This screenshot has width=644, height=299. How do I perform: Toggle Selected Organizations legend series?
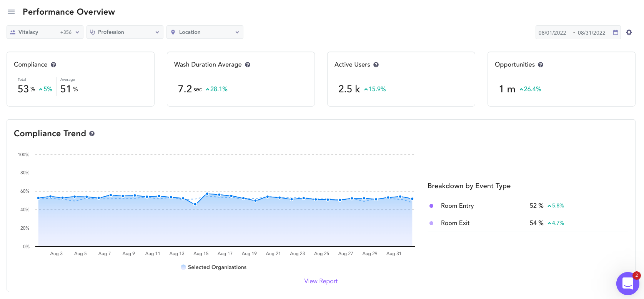click(x=214, y=267)
